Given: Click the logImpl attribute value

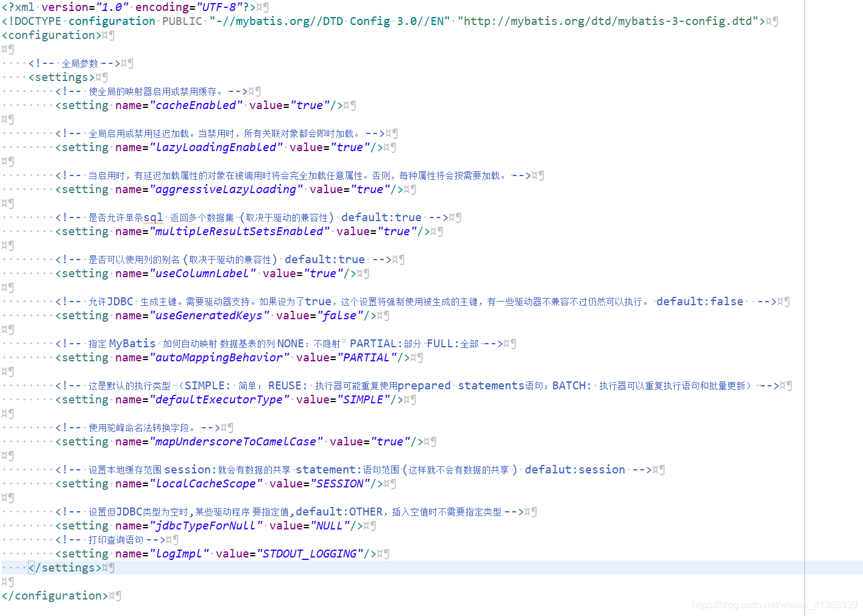Looking at the screenshot, I should click(179, 554).
